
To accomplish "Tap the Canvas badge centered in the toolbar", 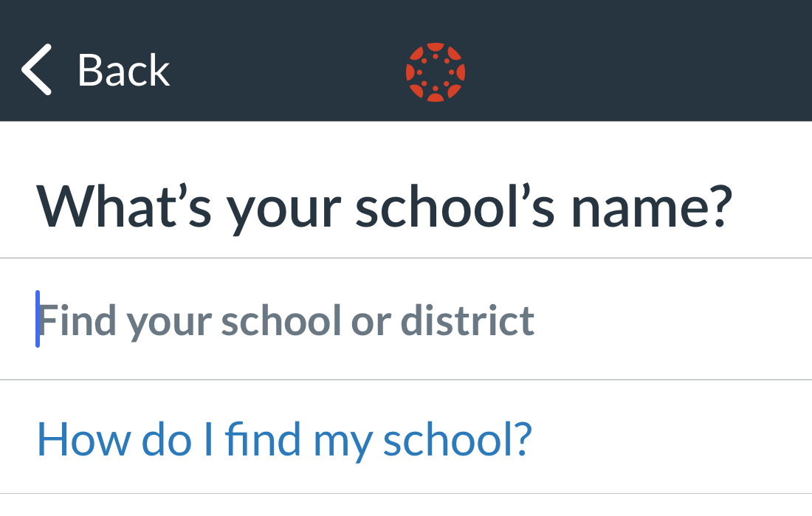I will pyautogui.click(x=434, y=72).
